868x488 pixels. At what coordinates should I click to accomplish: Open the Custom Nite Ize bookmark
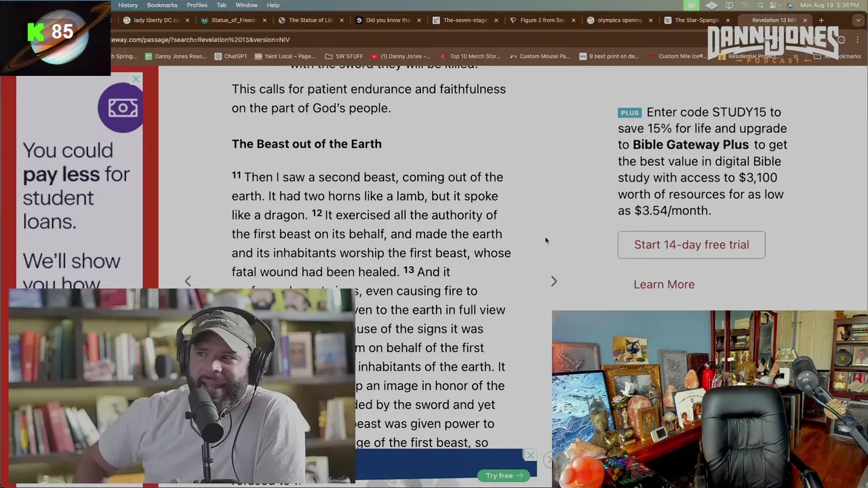678,56
